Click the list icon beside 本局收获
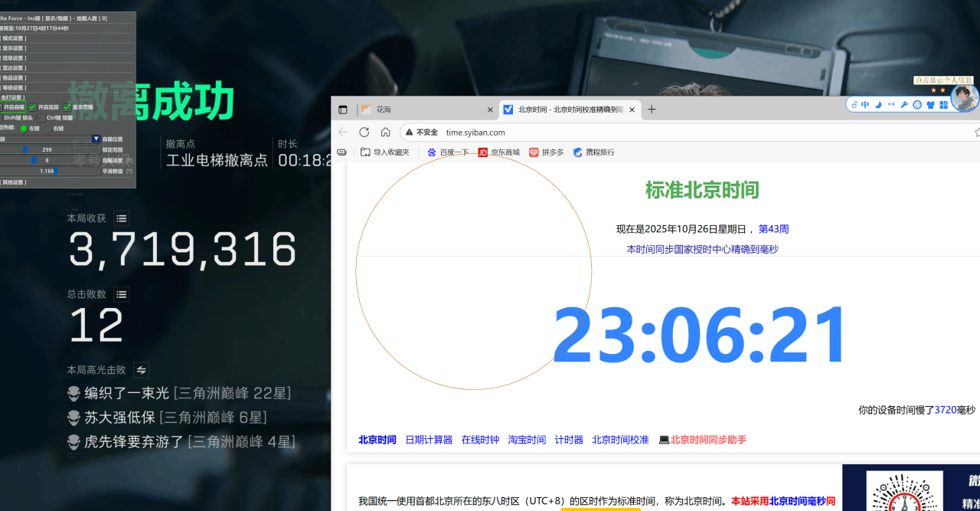 (121, 218)
